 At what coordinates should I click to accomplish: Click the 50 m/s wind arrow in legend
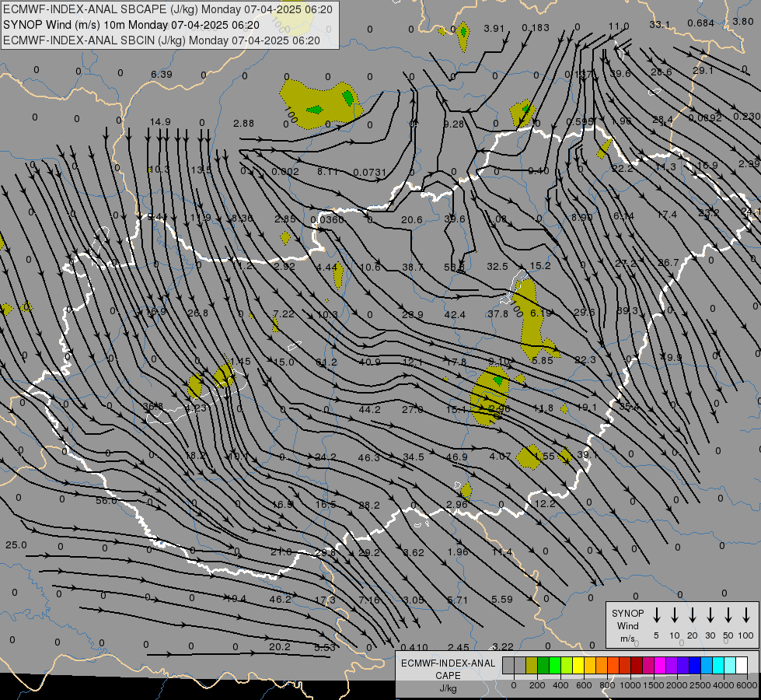coord(728,615)
